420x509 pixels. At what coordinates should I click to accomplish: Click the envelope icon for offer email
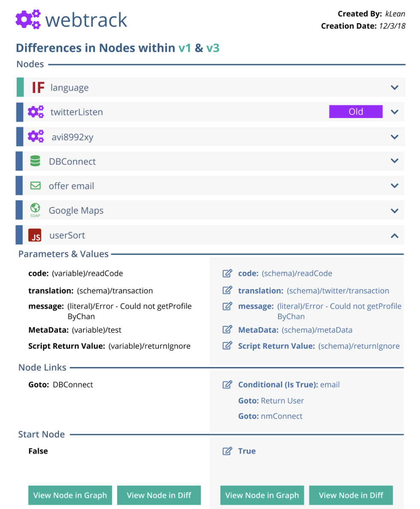coord(35,186)
